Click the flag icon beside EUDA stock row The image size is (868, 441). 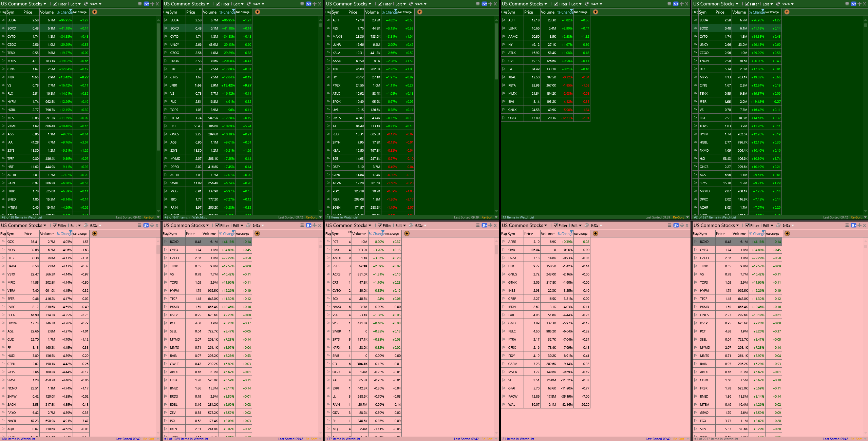pyautogui.click(x=3, y=20)
